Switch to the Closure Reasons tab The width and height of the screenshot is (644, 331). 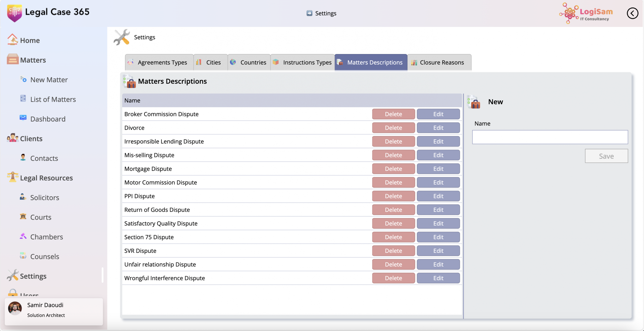439,62
